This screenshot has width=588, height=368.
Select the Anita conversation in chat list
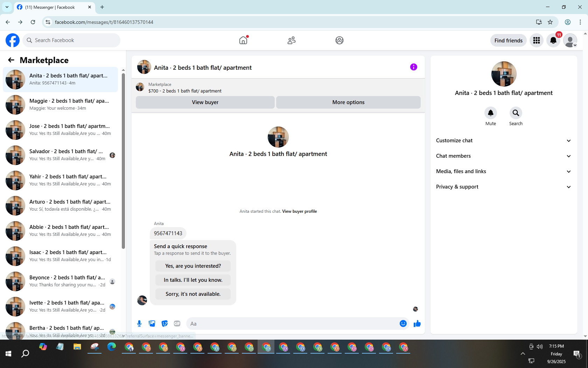(x=60, y=80)
